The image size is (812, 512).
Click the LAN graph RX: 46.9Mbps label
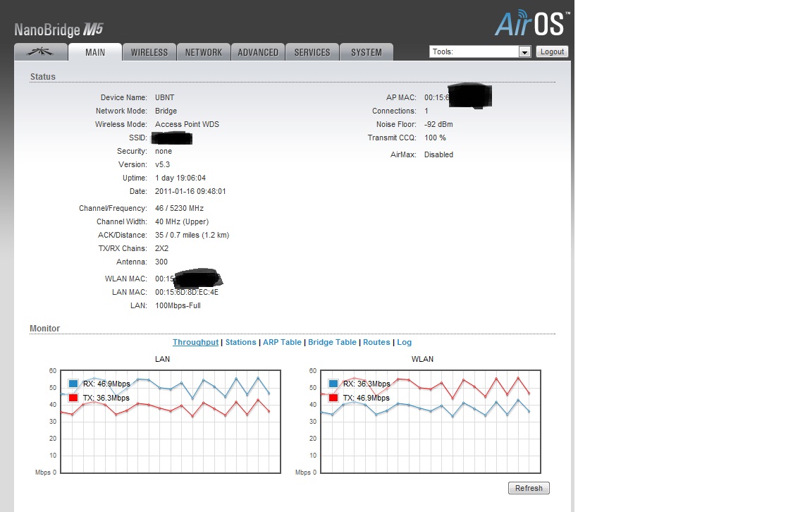coord(106,384)
